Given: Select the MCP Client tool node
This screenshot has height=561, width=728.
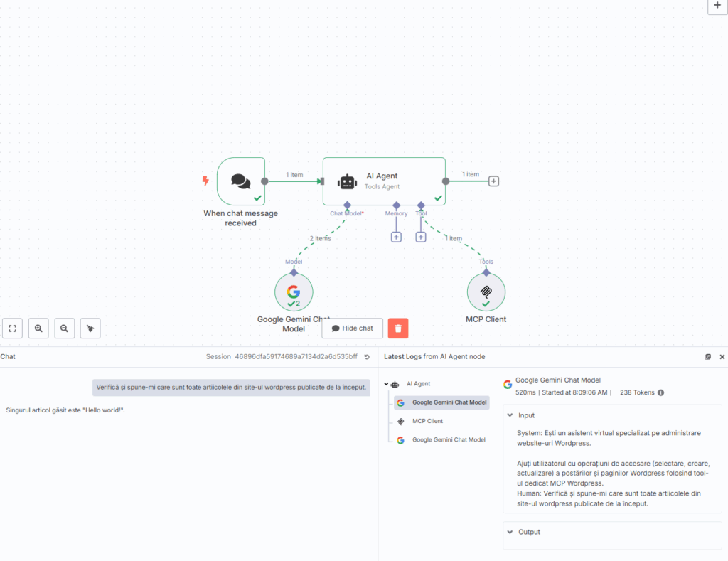Looking at the screenshot, I should point(486,292).
